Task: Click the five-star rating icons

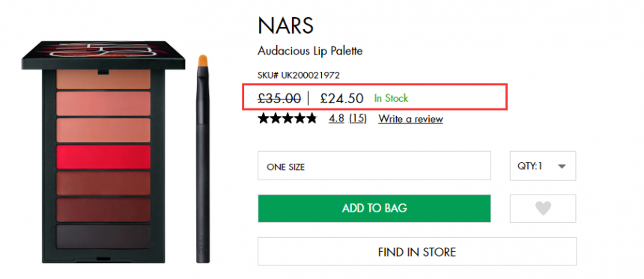Action: point(288,119)
